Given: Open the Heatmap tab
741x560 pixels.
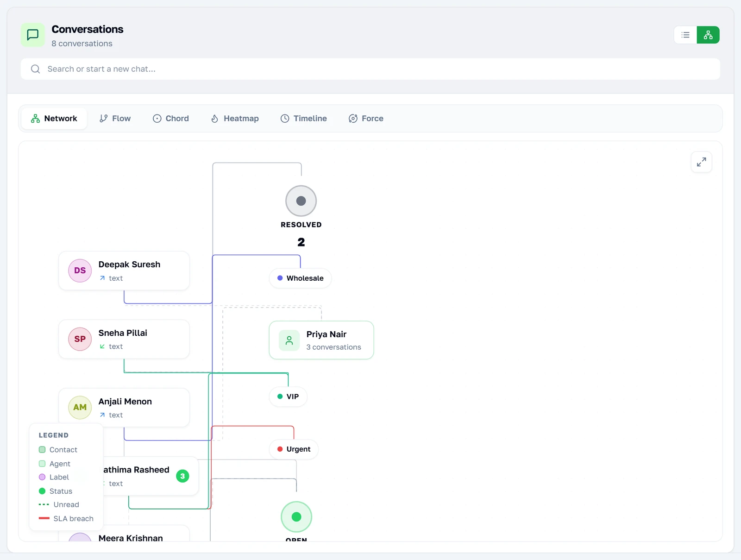Looking at the screenshot, I should [235, 119].
